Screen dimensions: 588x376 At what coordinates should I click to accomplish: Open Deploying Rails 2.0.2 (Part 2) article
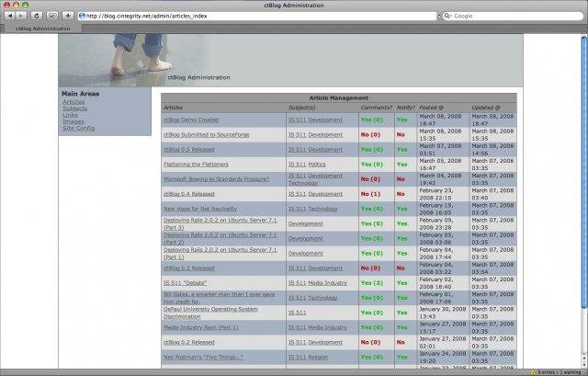tap(220, 238)
